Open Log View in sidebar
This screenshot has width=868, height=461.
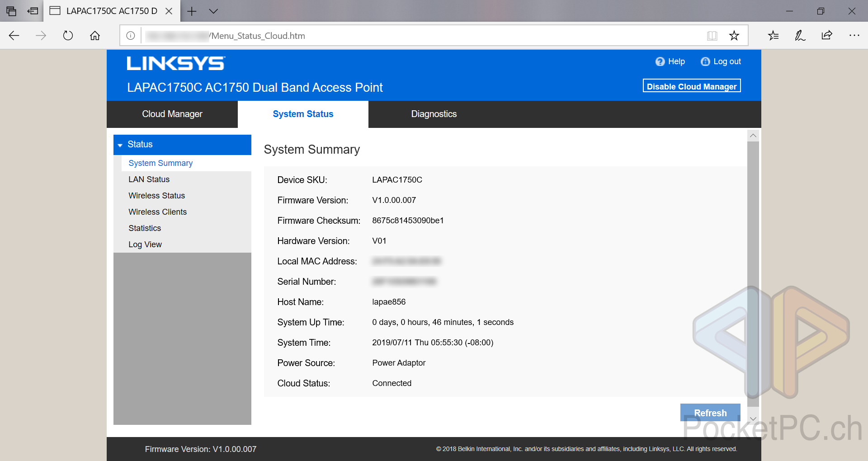point(145,245)
